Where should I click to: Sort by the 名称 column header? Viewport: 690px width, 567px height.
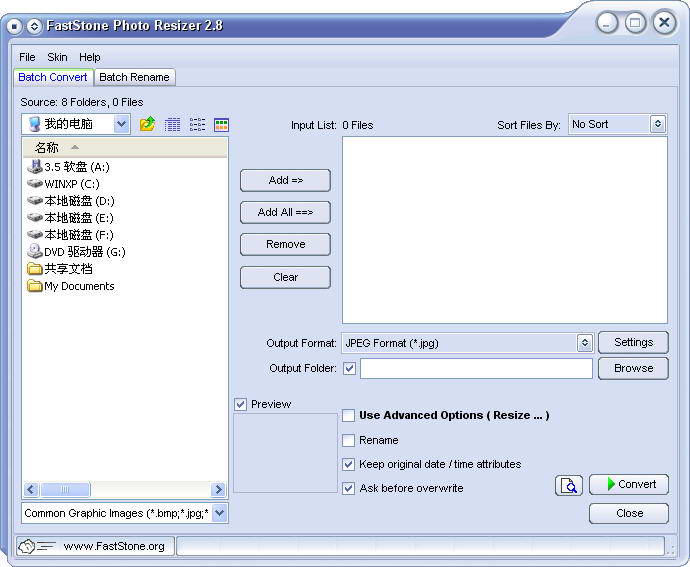click(125, 148)
